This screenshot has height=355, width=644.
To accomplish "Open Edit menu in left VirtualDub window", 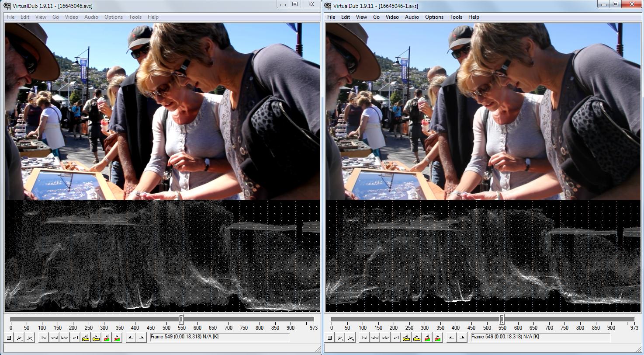I will tap(25, 17).
